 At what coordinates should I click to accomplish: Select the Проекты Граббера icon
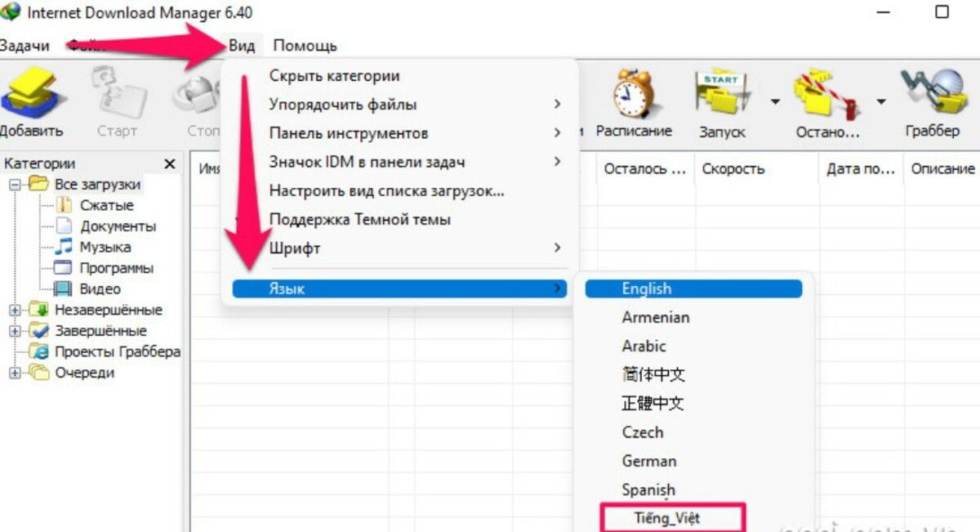pos(38,351)
